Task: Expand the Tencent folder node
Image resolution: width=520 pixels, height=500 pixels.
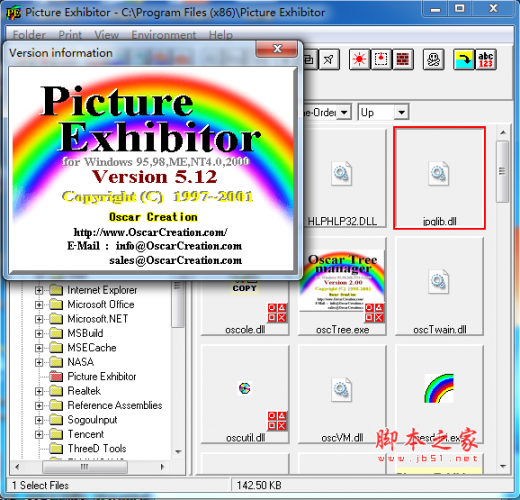Action: click(39, 434)
